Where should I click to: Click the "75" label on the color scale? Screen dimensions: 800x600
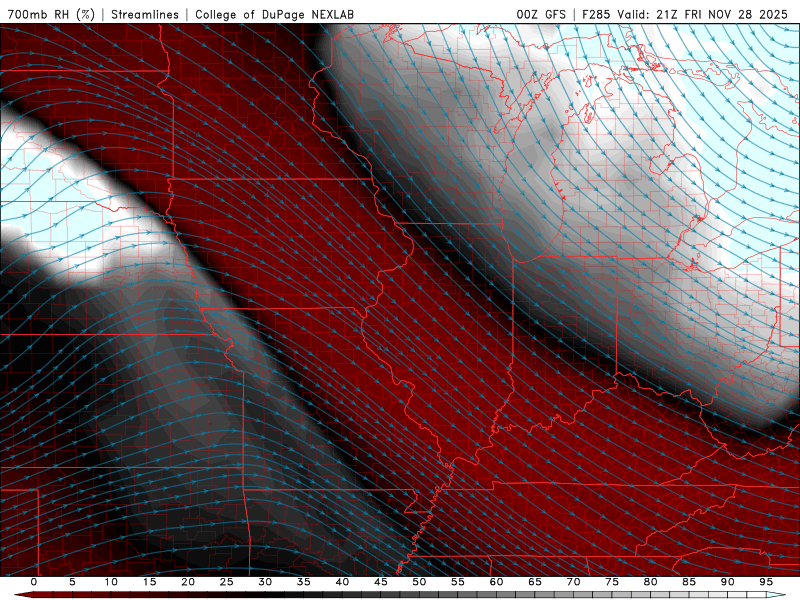click(x=612, y=582)
